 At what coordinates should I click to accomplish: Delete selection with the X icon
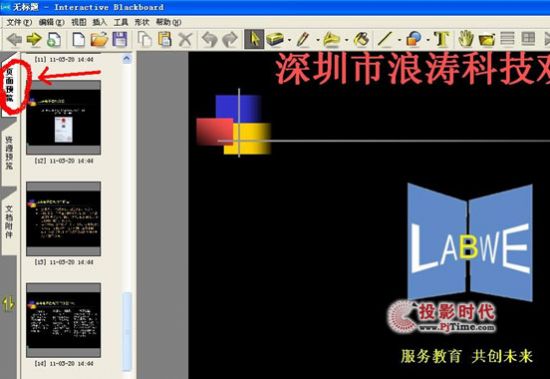(x=185, y=40)
